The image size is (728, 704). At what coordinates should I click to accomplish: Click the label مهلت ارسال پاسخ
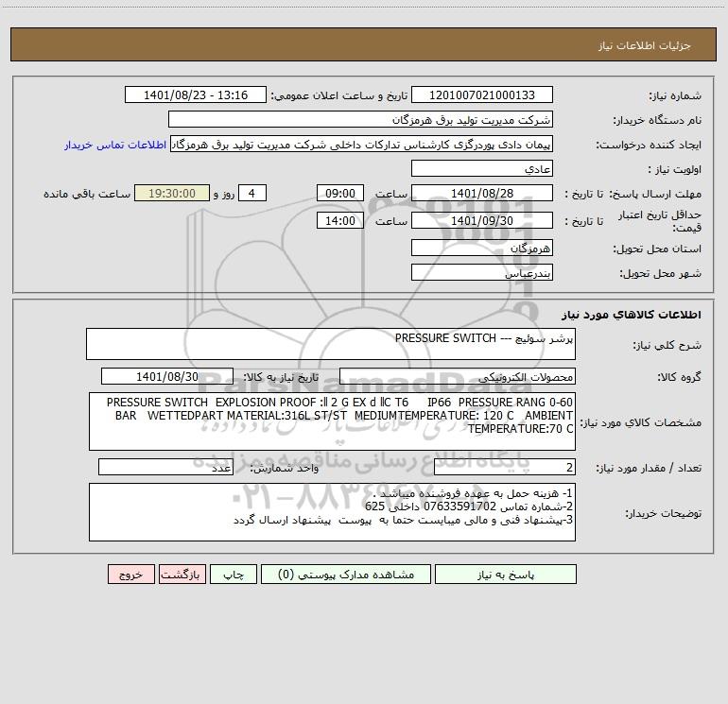[655, 194]
